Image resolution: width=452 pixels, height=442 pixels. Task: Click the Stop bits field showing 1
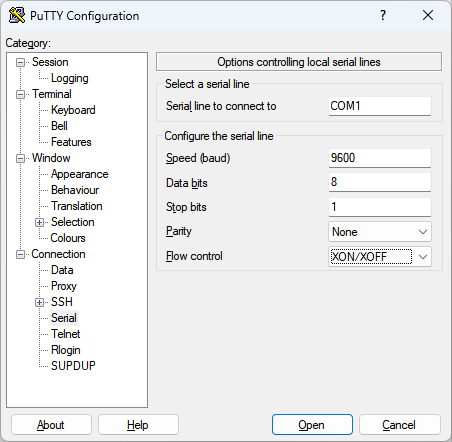tap(380, 207)
